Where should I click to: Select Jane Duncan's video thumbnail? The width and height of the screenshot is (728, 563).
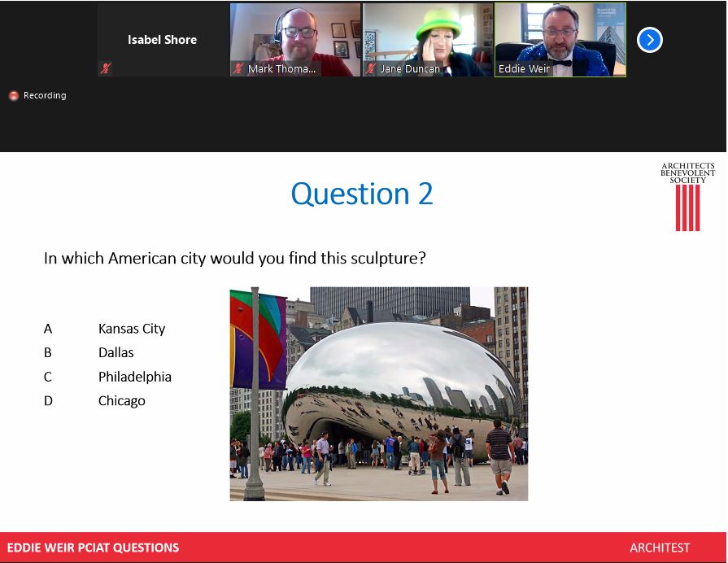click(428, 40)
